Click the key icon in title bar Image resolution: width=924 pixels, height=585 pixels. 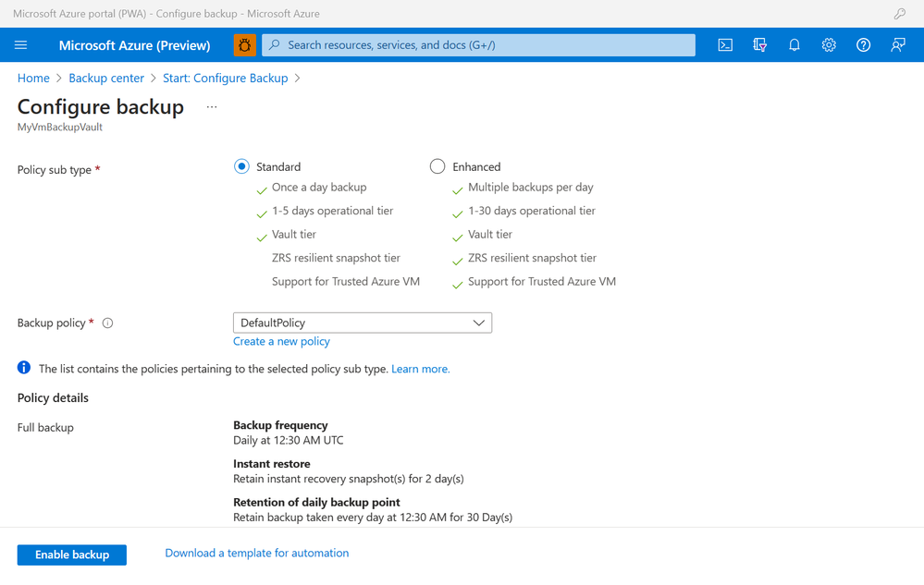(899, 14)
